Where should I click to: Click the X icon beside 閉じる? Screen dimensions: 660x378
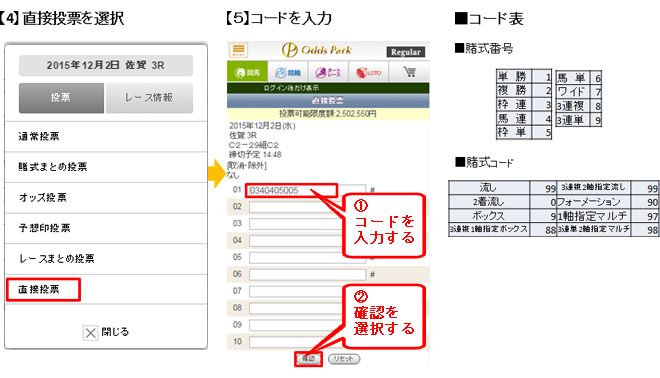[90, 333]
